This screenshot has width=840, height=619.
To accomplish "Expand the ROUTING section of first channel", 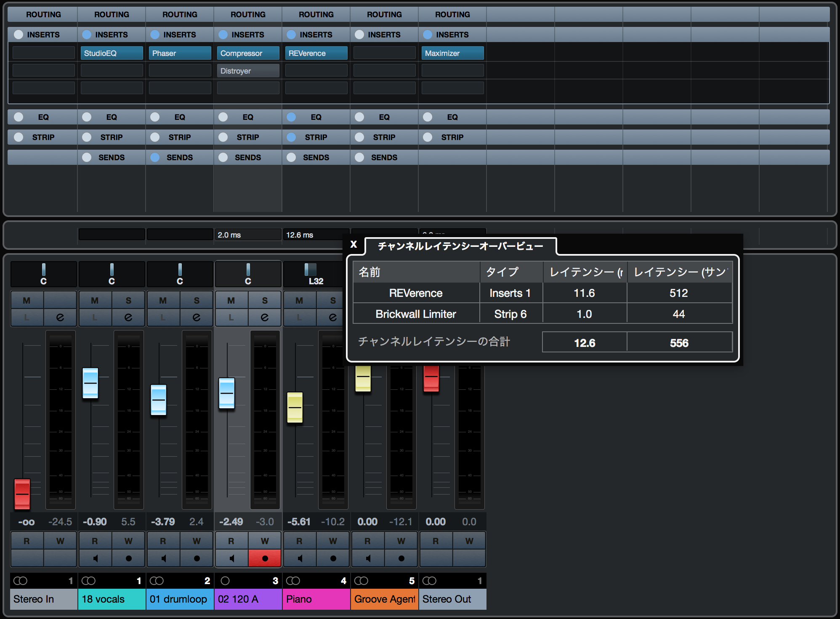I will pos(43,14).
